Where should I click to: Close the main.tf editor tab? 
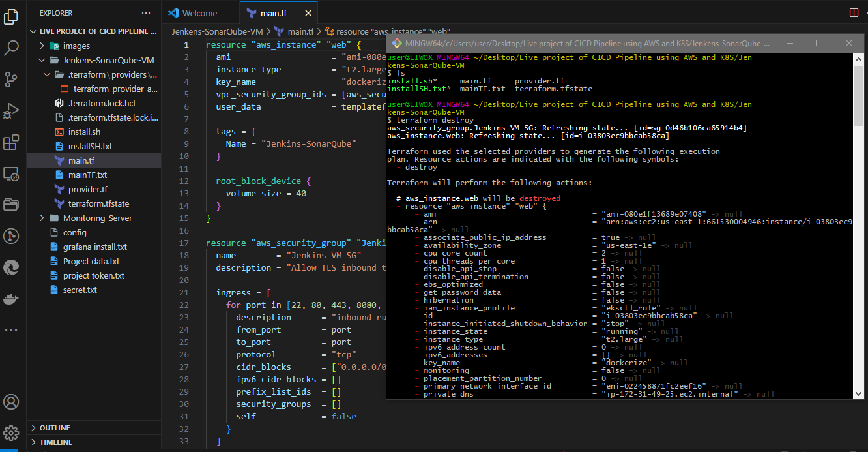(x=307, y=13)
